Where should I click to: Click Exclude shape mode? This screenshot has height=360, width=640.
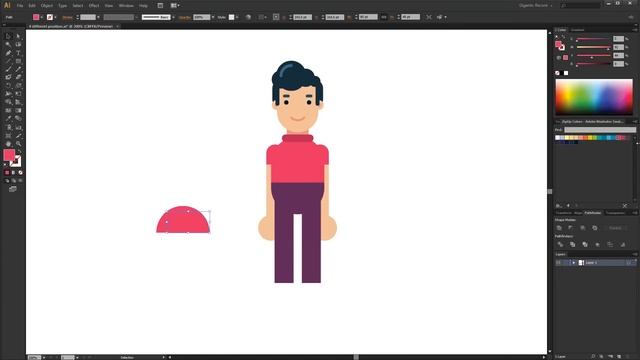point(595,228)
